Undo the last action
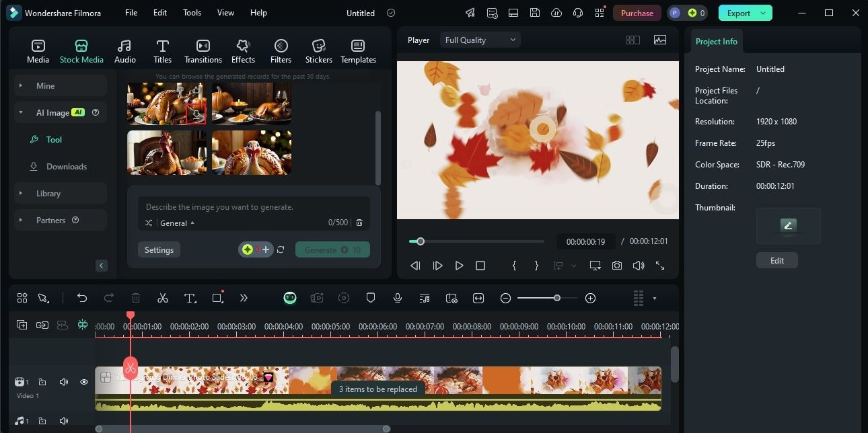 pos(82,298)
